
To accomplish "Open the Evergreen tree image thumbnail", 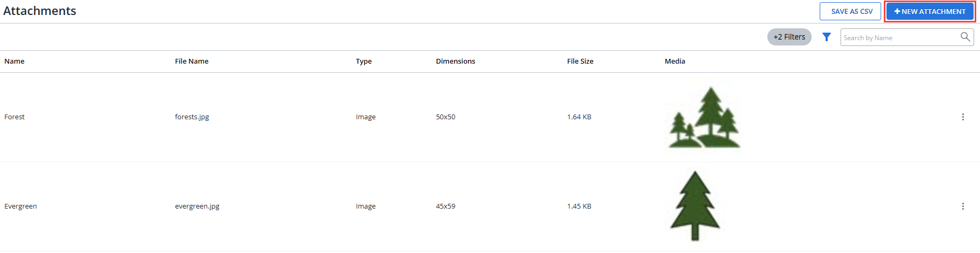I will pos(695,206).
